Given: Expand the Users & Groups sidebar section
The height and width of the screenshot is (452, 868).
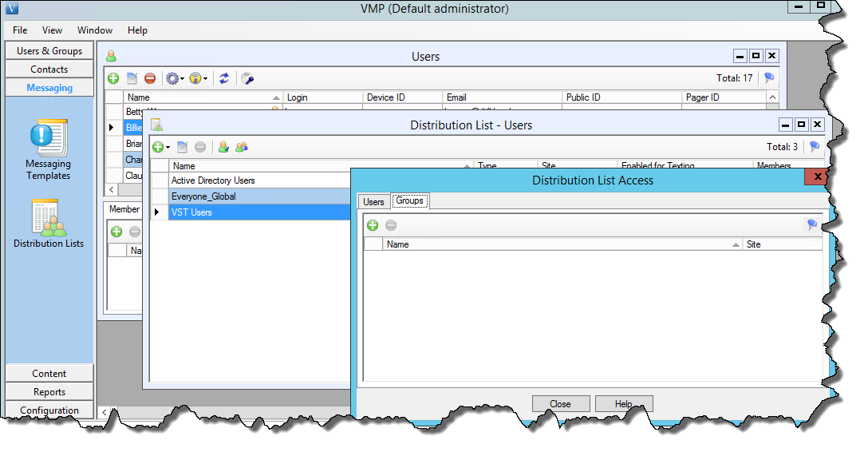Looking at the screenshot, I should (49, 51).
